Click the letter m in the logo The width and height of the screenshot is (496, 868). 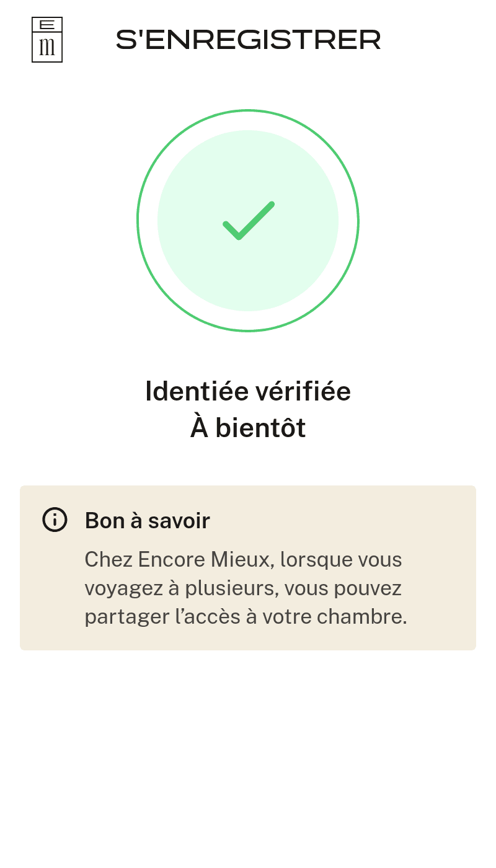click(x=47, y=47)
